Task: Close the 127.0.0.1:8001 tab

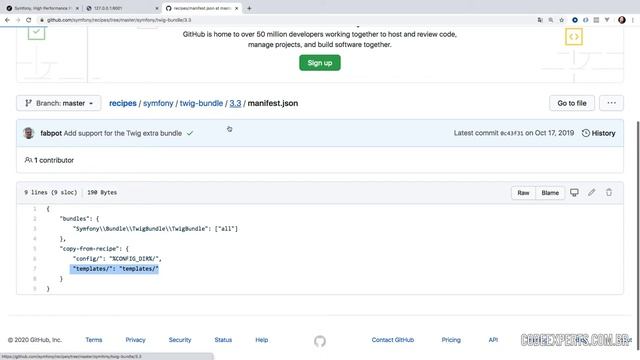Action: [157, 8]
